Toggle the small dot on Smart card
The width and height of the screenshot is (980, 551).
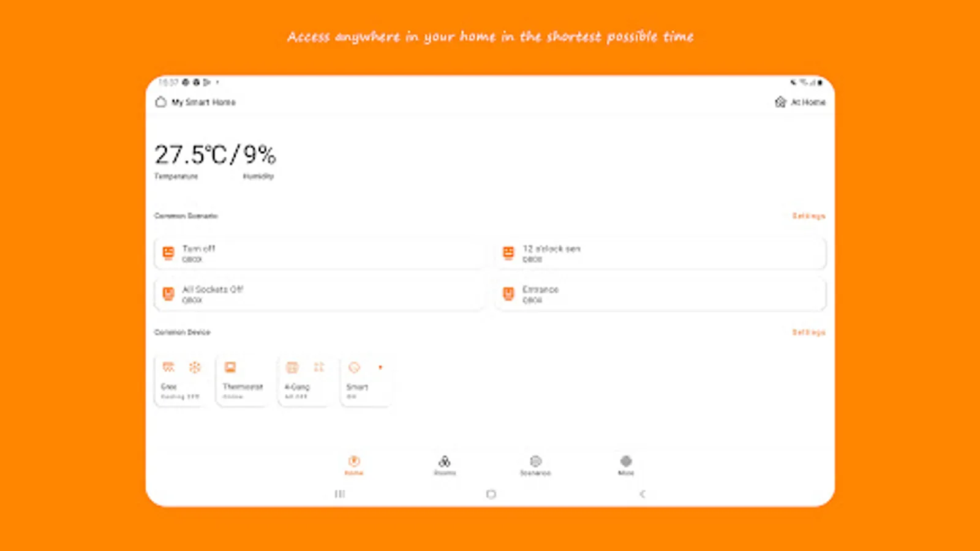click(x=380, y=367)
